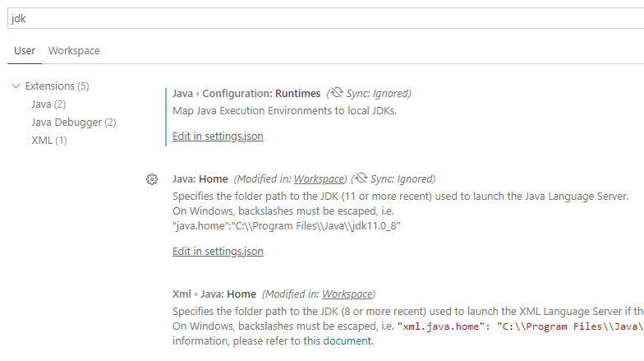Click the Java › Configuration: Runtimes setting title
The image size is (644, 361).
(x=246, y=94)
